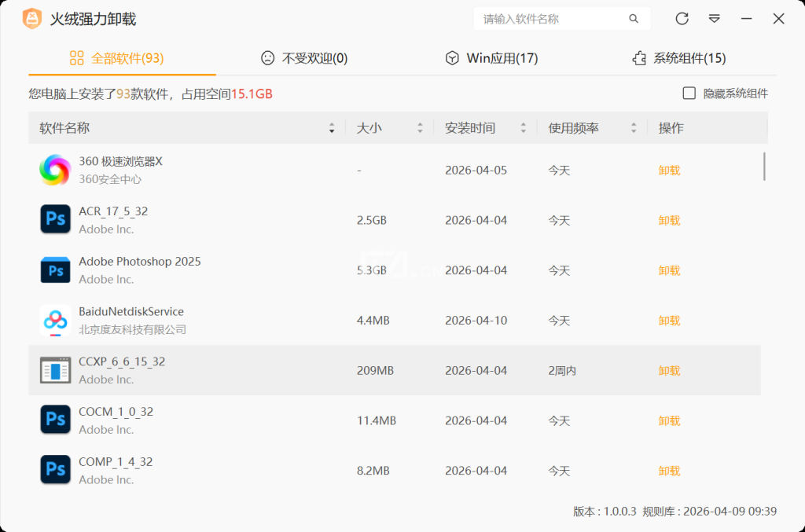
Task: Select the BaiduNetdiskService name text
Action: (x=131, y=311)
